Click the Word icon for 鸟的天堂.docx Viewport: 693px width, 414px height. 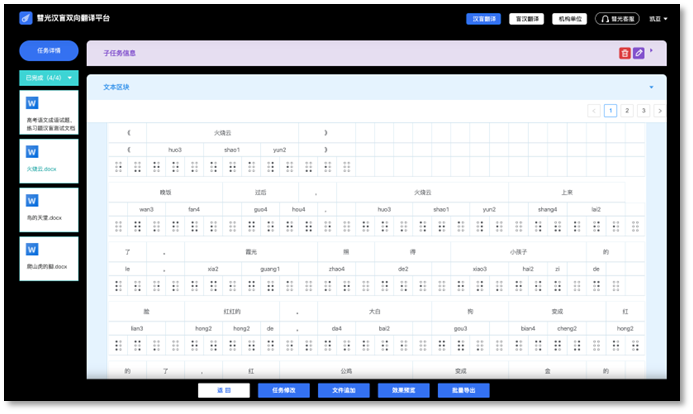point(32,200)
